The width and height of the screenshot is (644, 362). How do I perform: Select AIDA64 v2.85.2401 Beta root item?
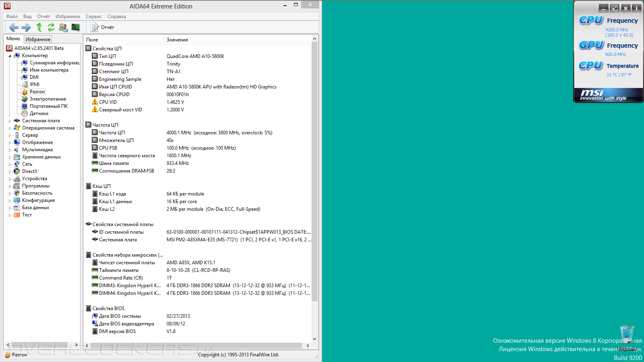(39, 48)
